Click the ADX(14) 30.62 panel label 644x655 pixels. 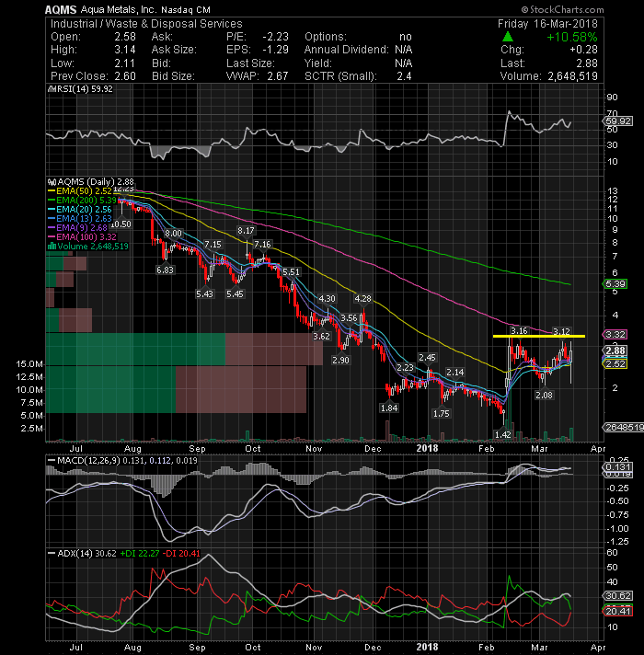point(86,554)
